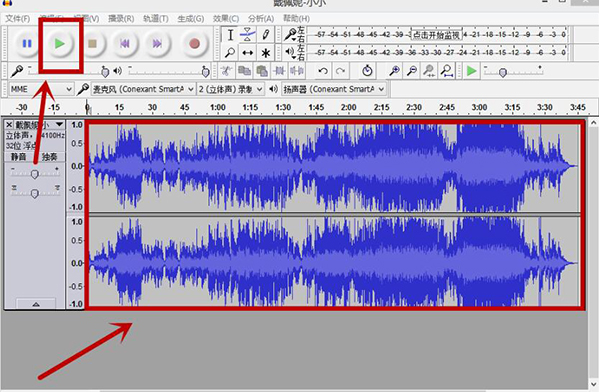
Task: Click the 1:00 mark on the timeline ruler
Action: coord(218,107)
